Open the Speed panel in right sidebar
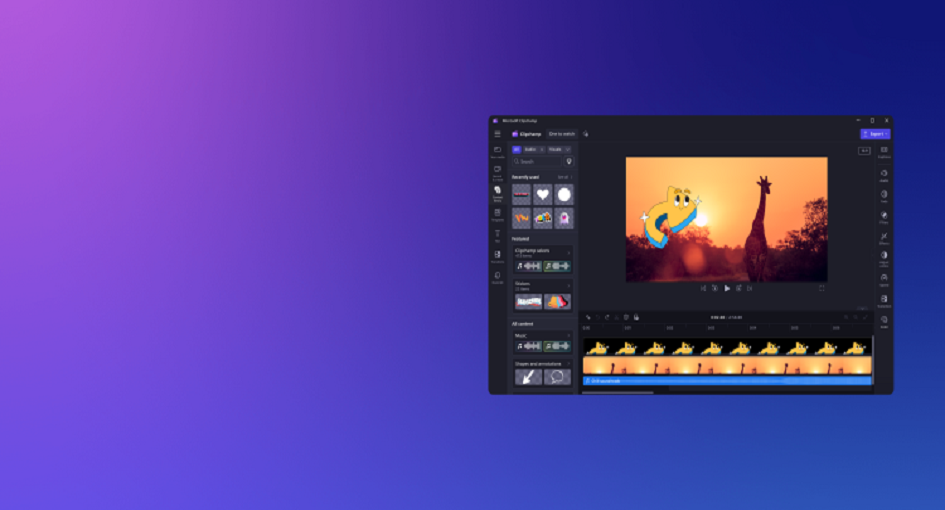Viewport: 945px width, 510px height. tap(884, 280)
